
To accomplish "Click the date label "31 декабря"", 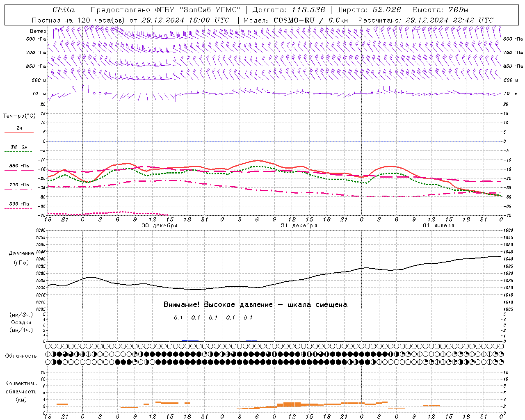I will 299,226.
